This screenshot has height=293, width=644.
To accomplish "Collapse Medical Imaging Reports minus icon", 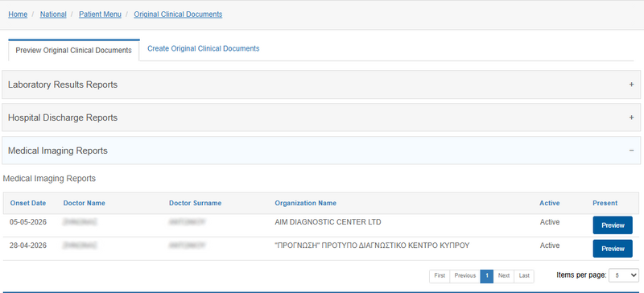I will tap(631, 151).
